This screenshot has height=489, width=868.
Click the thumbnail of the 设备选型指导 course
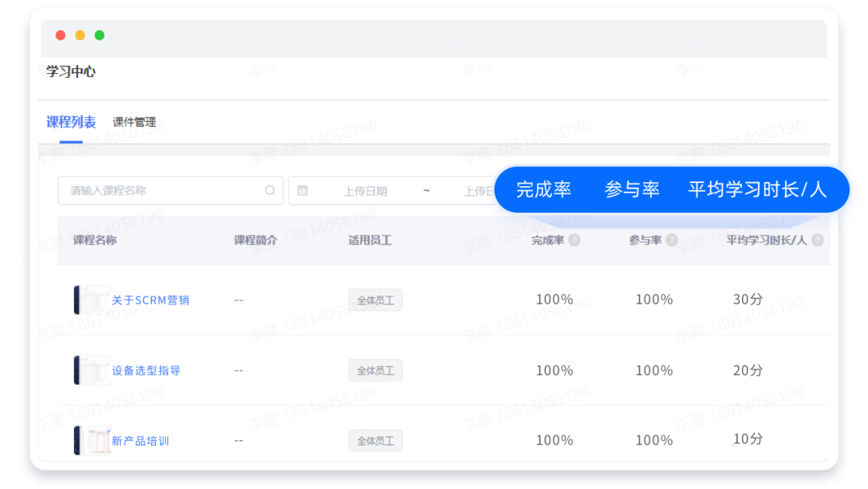coord(92,370)
